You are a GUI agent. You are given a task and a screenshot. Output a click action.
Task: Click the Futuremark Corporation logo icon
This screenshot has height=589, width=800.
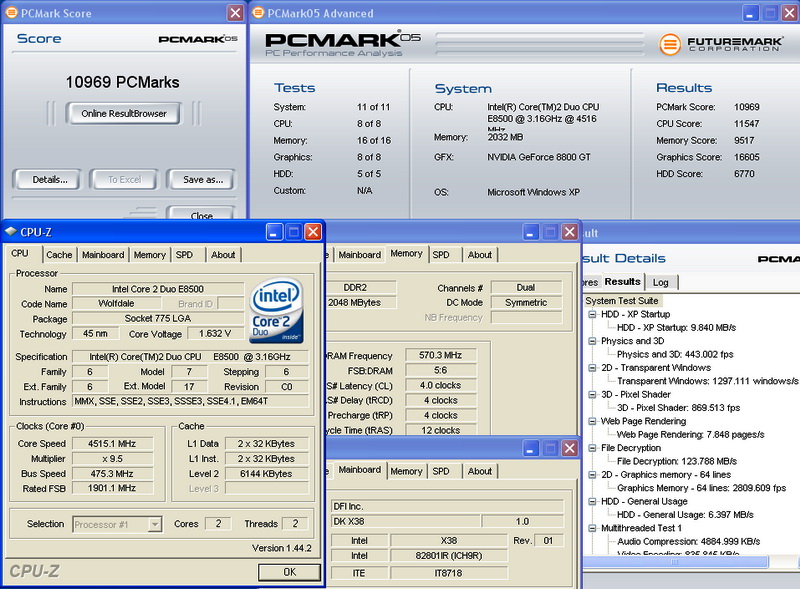(x=670, y=44)
